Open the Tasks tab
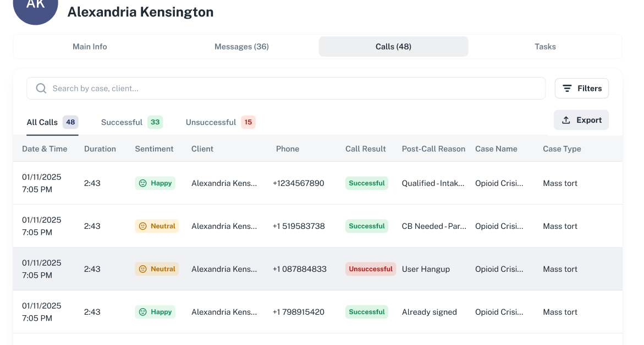The width and height of the screenshot is (644, 345). click(x=545, y=46)
